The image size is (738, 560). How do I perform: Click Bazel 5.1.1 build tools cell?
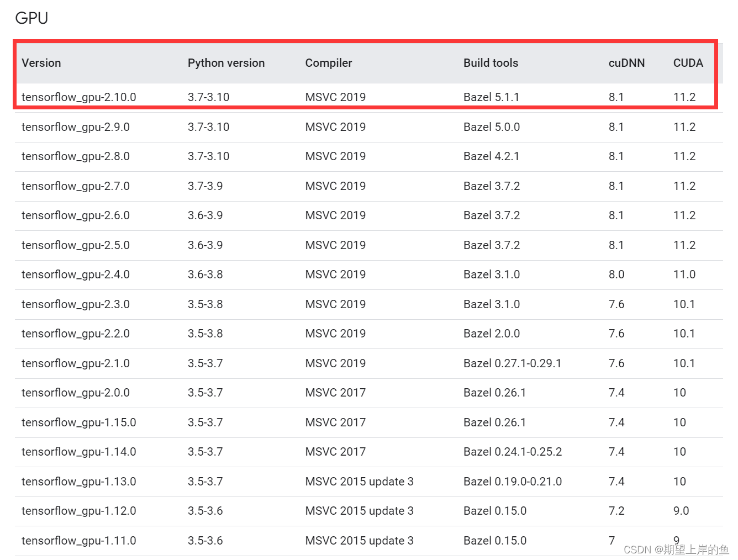click(492, 97)
